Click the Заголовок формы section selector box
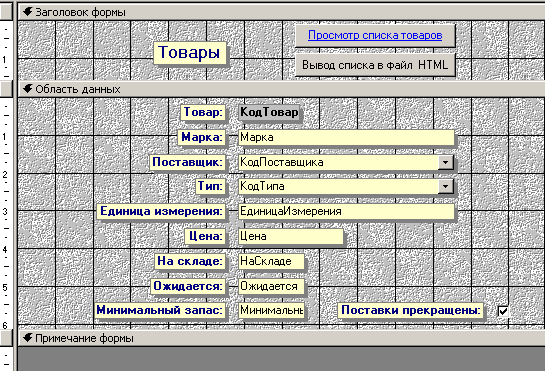Viewport: 545px width, 371px height. tap(6, 12)
